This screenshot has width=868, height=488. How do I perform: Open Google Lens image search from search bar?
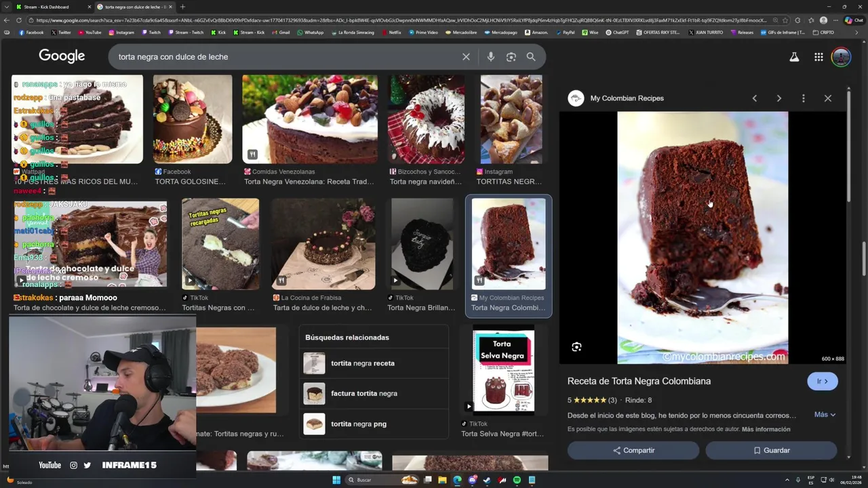[511, 57]
